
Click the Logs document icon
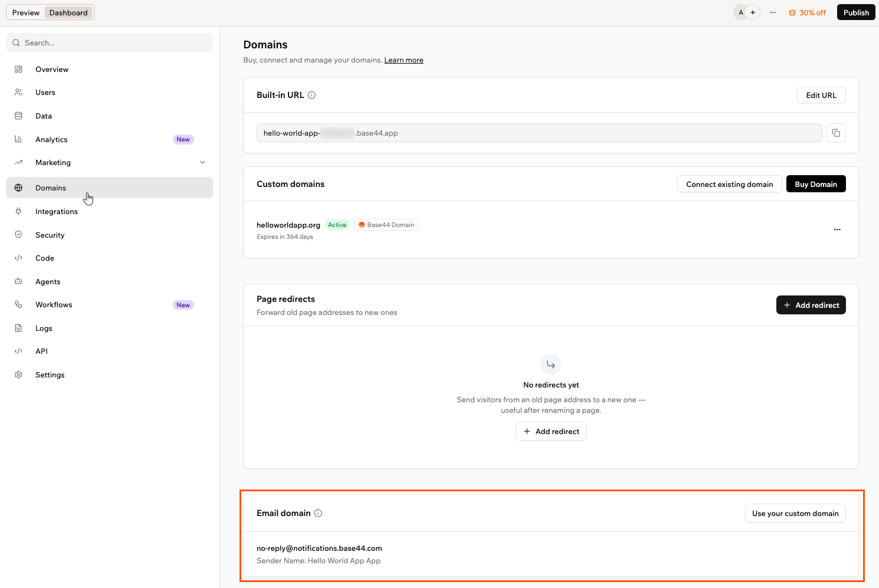18,328
